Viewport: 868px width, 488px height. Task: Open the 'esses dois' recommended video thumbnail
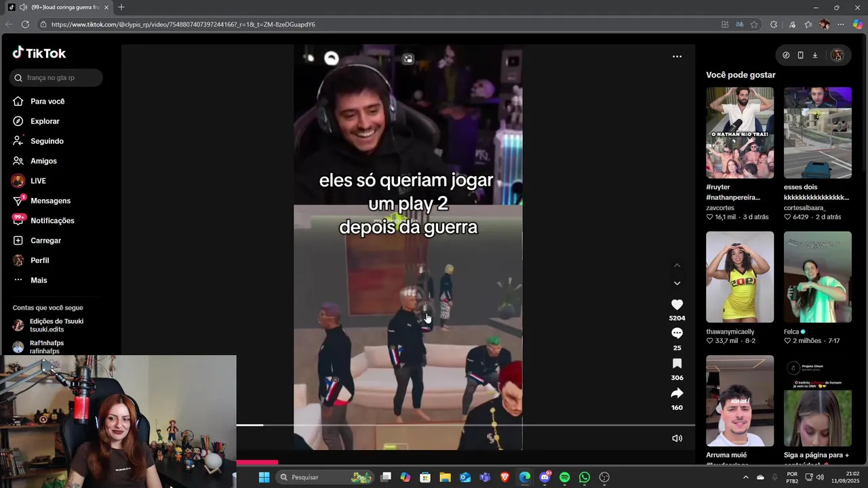click(x=818, y=133)
